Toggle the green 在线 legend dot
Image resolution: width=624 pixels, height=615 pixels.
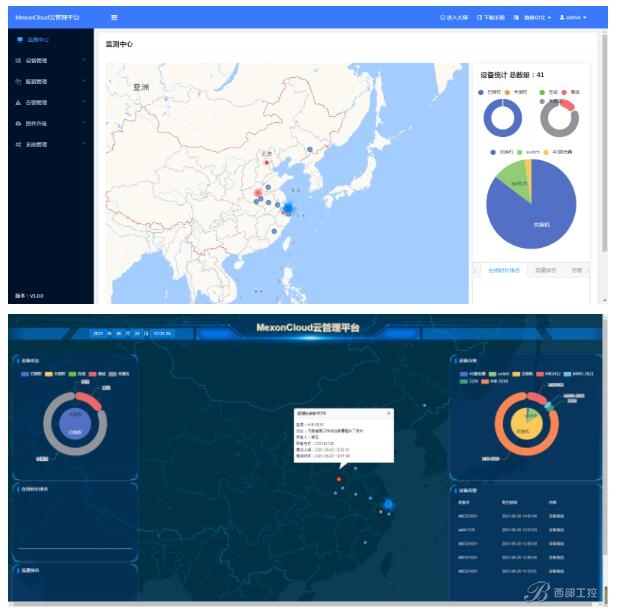click(x=542, y=92)
